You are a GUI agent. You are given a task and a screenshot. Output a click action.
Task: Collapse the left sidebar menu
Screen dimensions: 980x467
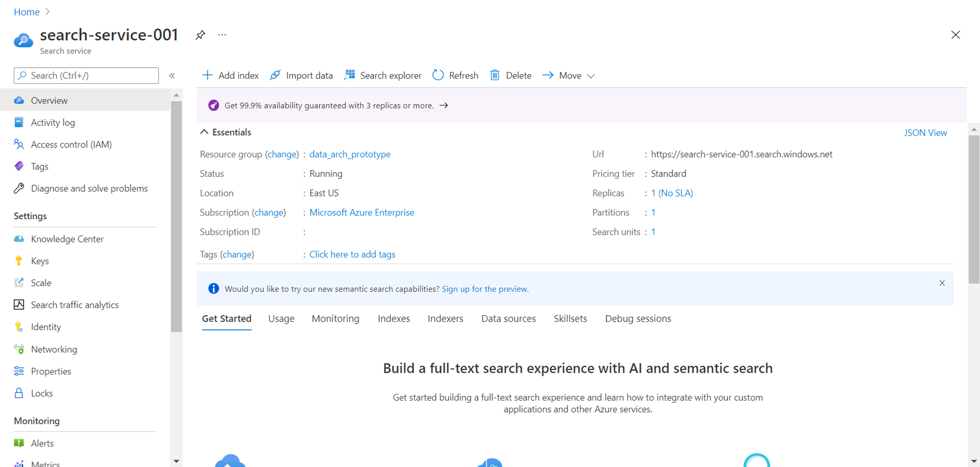pos(172,75)
